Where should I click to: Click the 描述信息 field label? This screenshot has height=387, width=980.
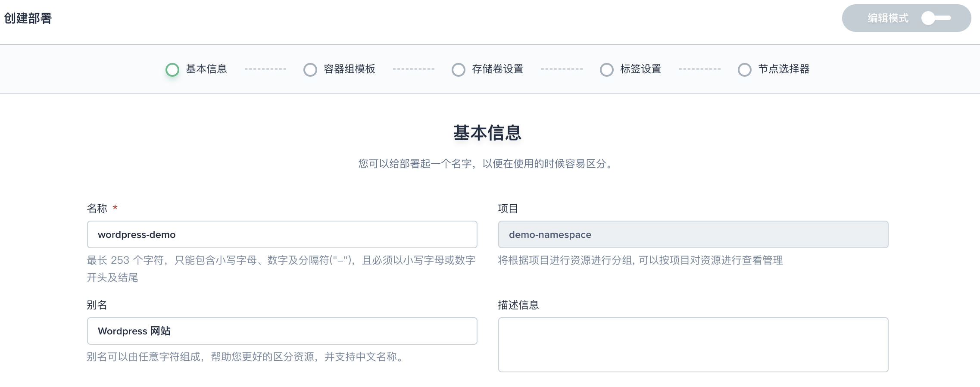(518, 305)
